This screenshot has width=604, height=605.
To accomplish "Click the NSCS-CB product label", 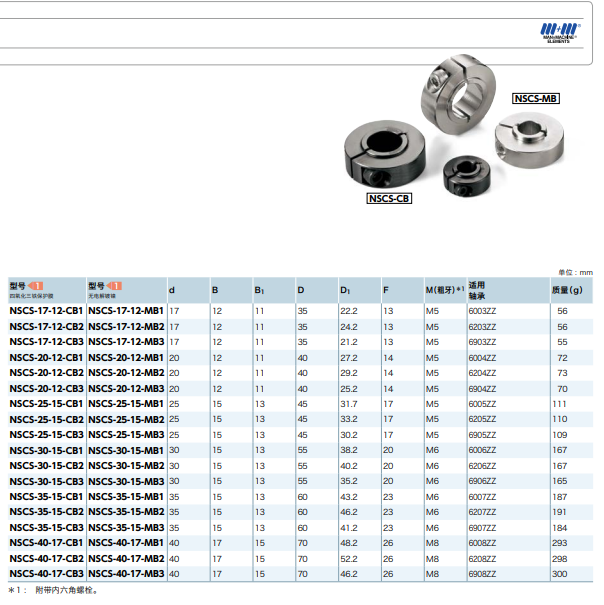I will 389,199.
